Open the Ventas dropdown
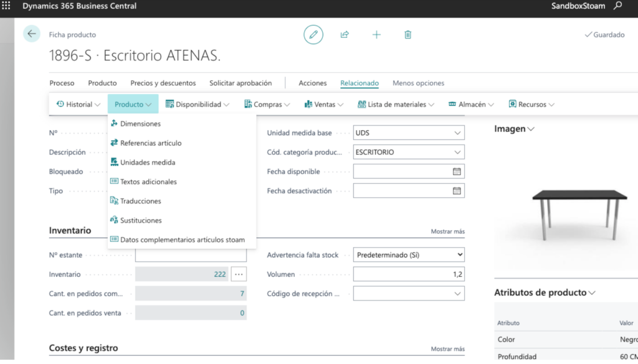Viewport: 638px width, 364px height. (x=324, y=105)
